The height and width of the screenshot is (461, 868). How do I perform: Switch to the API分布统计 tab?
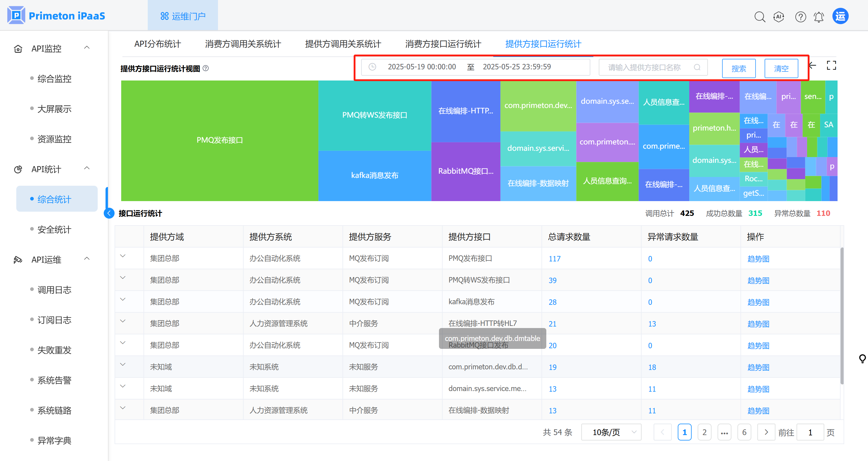point(157,44)
